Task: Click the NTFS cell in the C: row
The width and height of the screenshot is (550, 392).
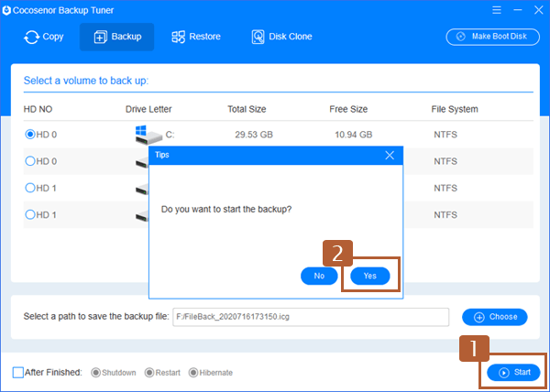Action: pos(445,135)
